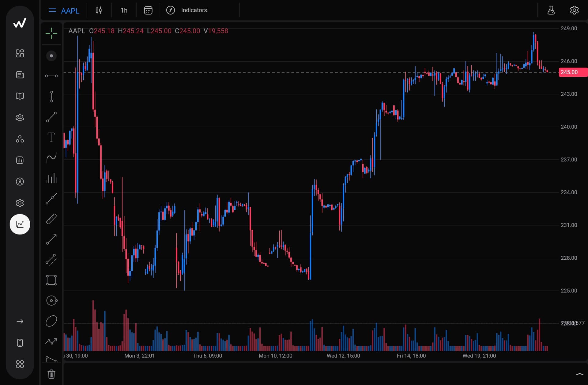Open the clipboard icon in sidebar
This screenshot has width=588, height=385.
pyautogui.click(x=20, y=343)
